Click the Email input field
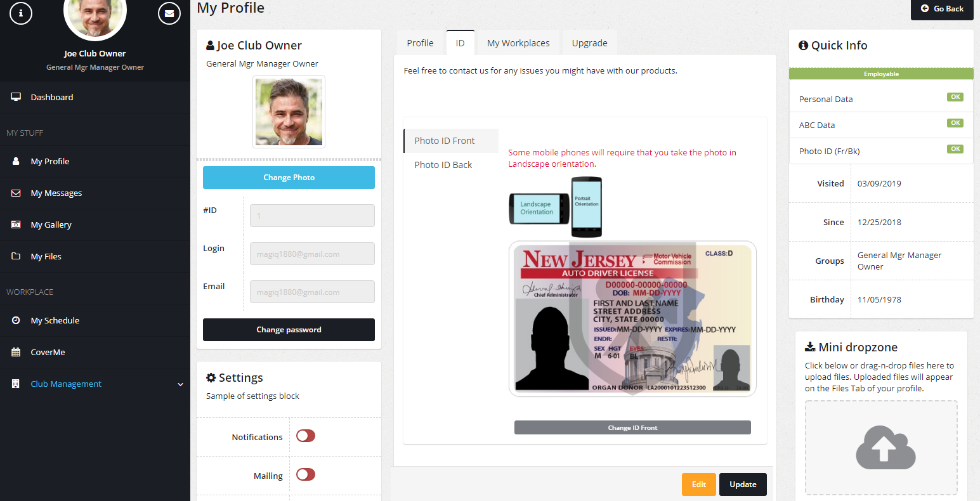This screenshot has width=980, height=501. pyautogui.click(x=312, y=292)
